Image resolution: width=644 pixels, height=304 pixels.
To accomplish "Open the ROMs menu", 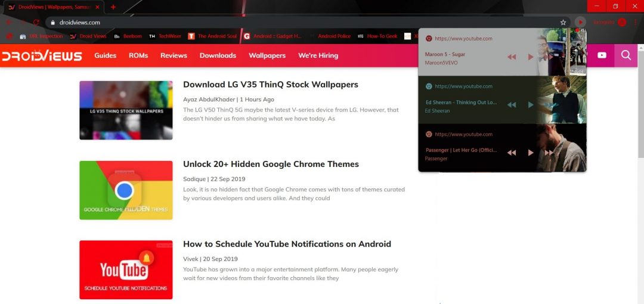I will (x=138, y=55).
